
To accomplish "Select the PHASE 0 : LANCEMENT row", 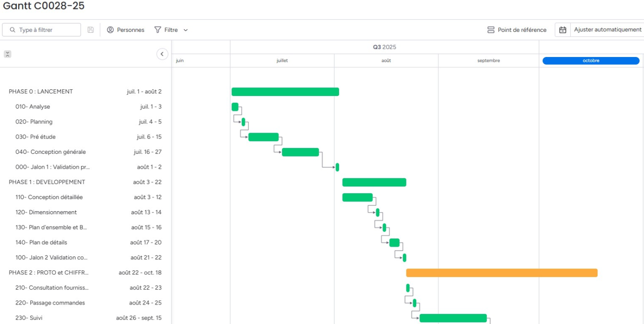I will pyautogui.click(x=41, y=91).
